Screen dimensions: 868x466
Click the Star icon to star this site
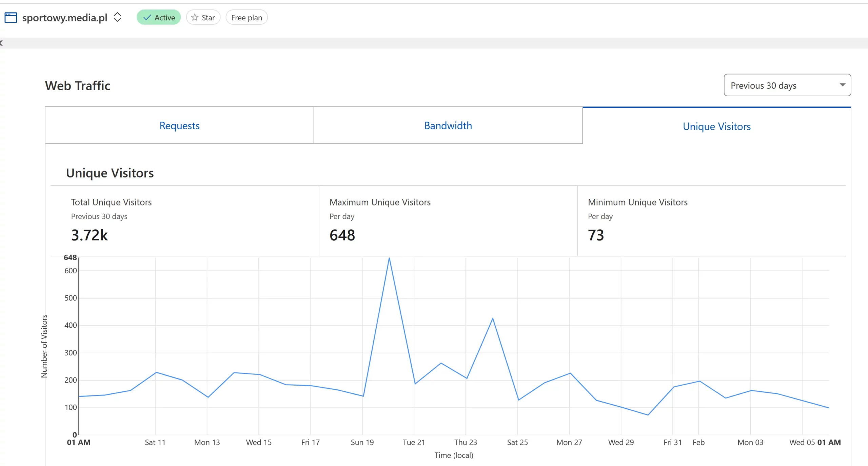coord(195,17)
